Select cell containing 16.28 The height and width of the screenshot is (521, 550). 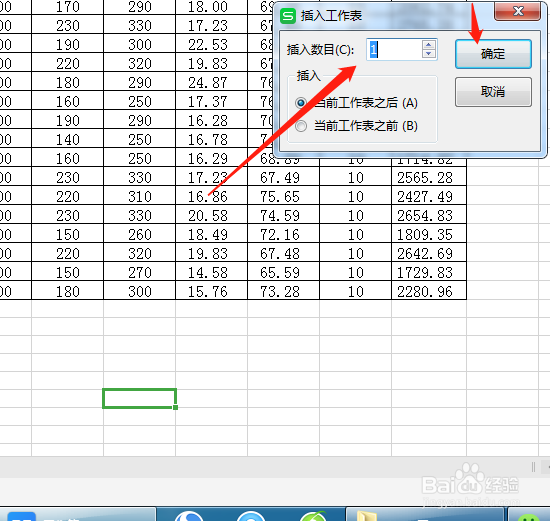[x=211, y=119]
